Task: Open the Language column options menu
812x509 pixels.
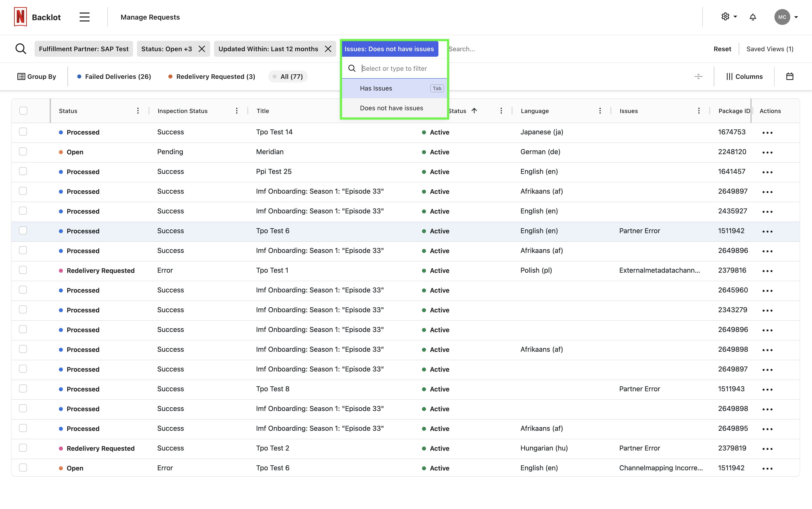Action: [x=600, y=111]
